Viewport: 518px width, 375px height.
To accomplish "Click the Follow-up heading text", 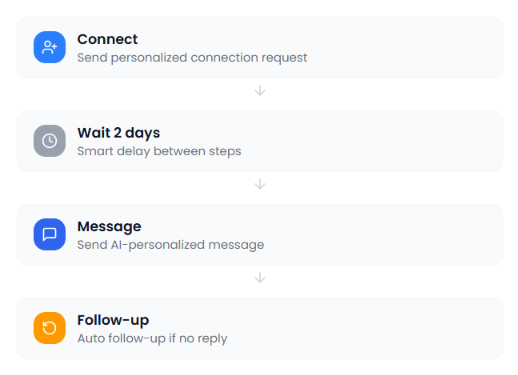I will pyautogui.click(x=113, y=320).
